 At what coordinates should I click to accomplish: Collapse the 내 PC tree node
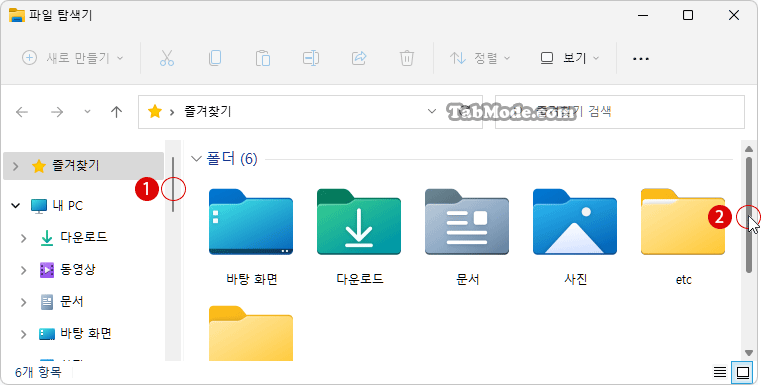(x=16, y=206)
